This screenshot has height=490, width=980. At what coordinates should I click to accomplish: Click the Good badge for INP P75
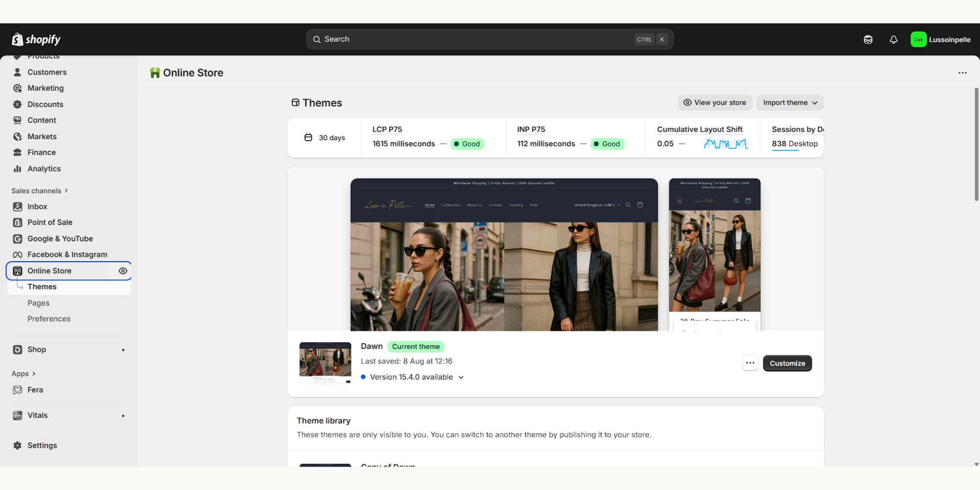coord(607,144)
